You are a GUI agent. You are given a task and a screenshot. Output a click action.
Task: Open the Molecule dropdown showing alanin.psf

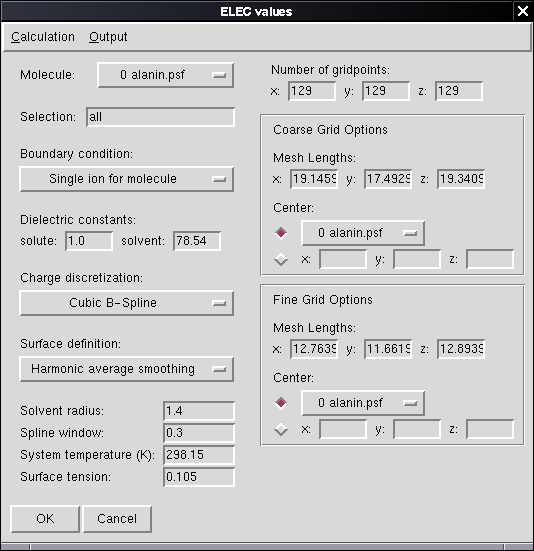(x=165, y=75)
